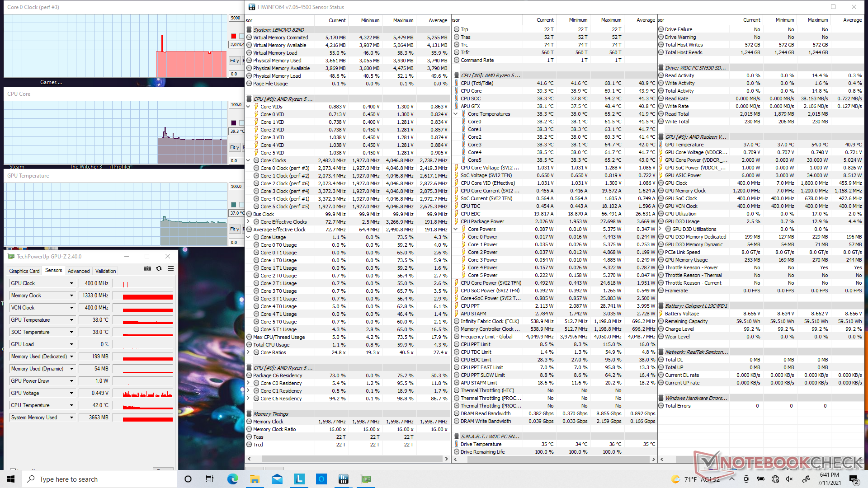Open the GPU-Z hamburger menu
The image size is (868, 488).
coord(171,268)
